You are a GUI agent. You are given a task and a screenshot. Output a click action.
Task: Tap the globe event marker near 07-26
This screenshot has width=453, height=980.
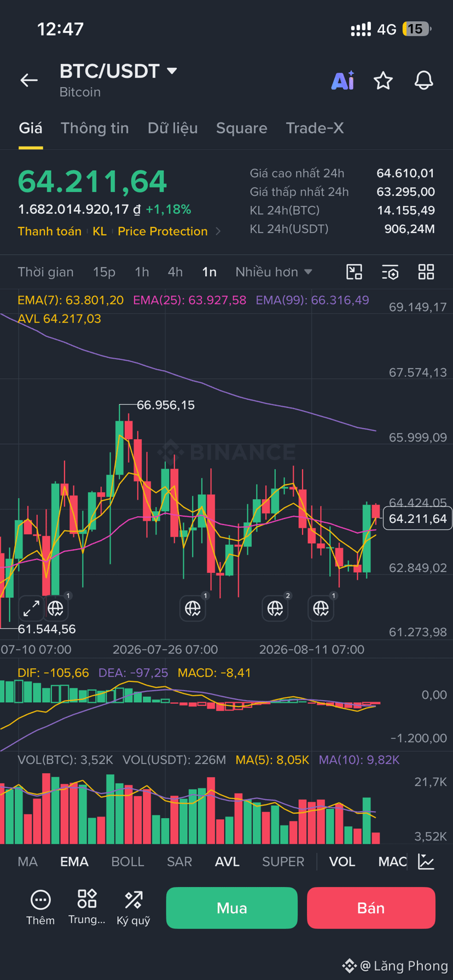[193, 608]
